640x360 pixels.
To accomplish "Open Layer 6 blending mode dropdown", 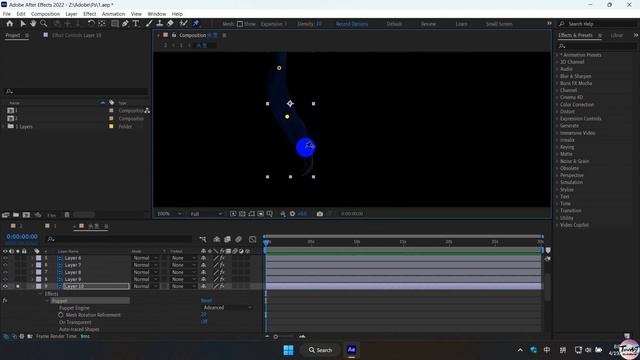I will (145, 258).
